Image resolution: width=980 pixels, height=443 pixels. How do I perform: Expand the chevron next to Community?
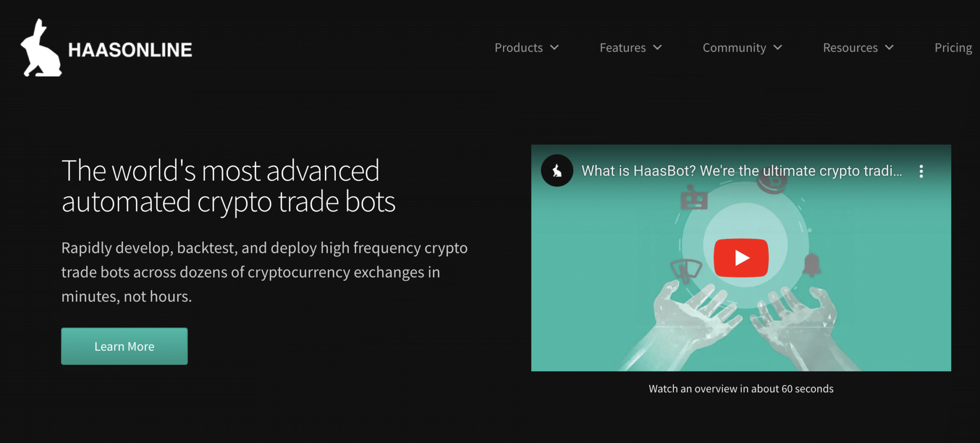point(778,47)
